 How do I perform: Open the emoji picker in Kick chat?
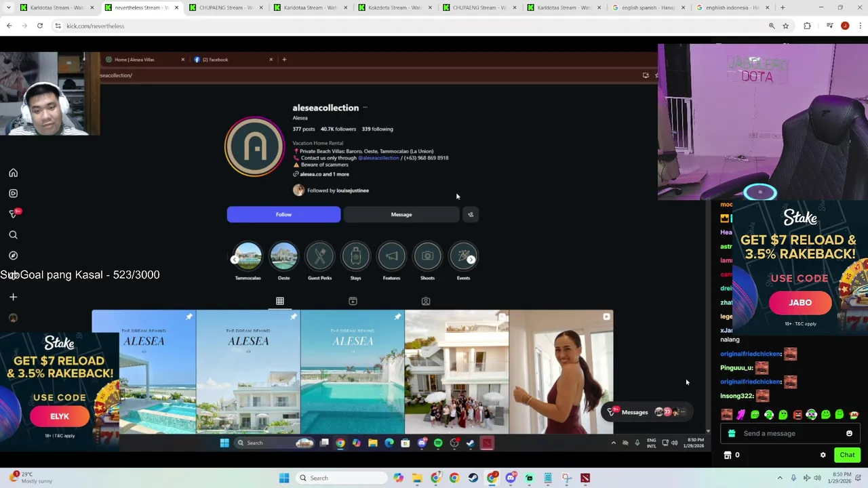tap(849, 433)
